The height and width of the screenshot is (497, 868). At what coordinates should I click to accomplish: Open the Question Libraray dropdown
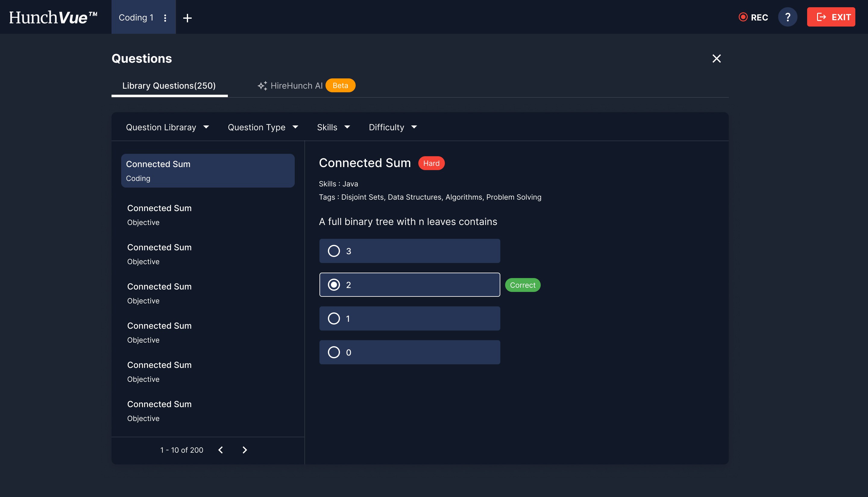coord(167,127)
